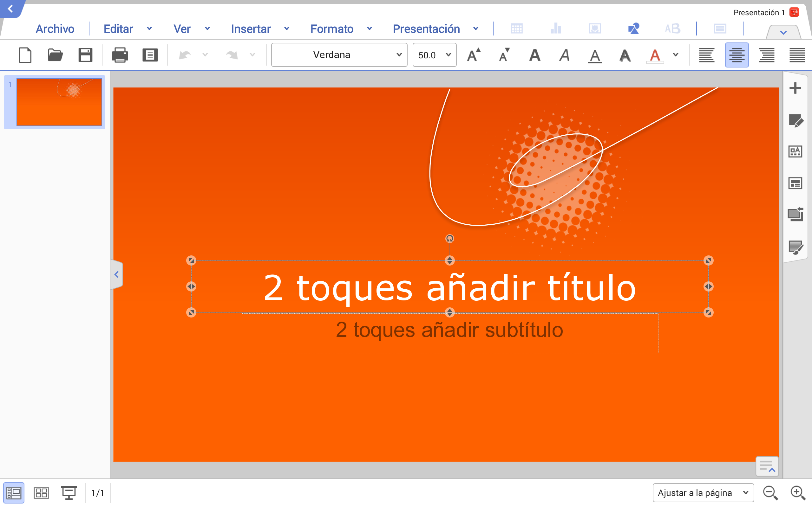Open the Print icon
This screenshot has width=812, height=507.
click(x=120, y=55)
